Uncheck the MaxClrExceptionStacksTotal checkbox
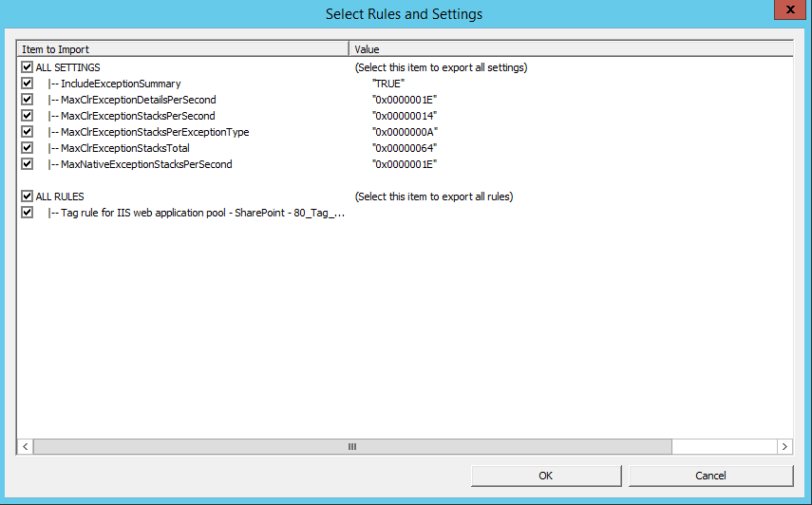Image resolution: width=812 pixels, height=505 pixels. point(28,148)
